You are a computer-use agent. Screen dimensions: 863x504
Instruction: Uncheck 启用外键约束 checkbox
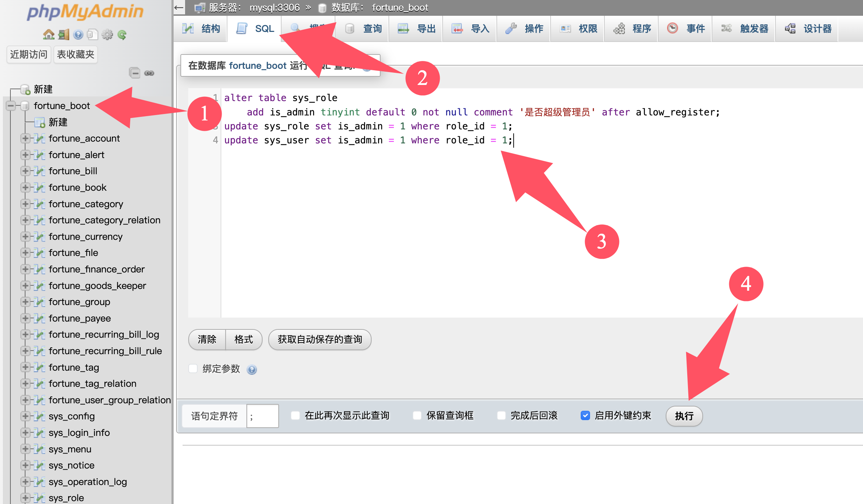585,415
